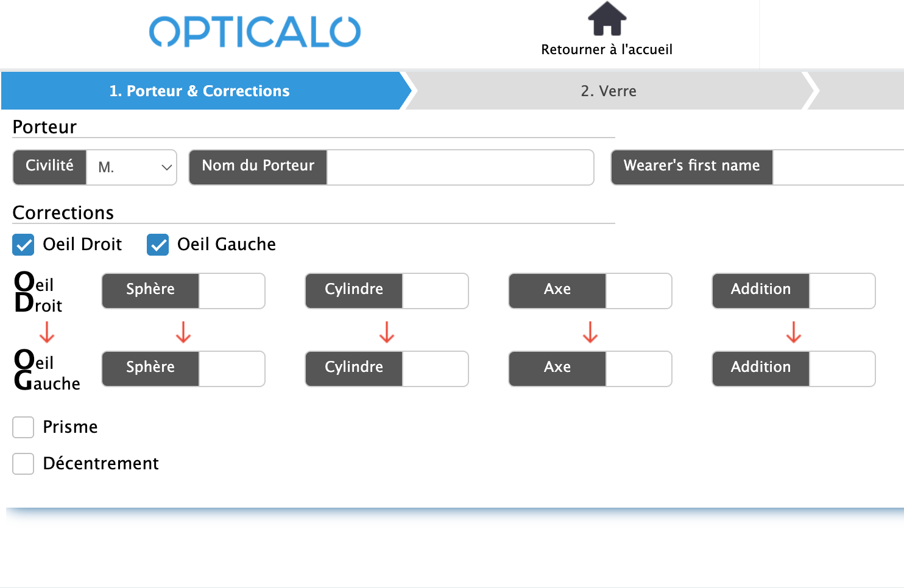Enable the Décentrement checkbox
Screen dimensions: 904x588
[23, 464]
